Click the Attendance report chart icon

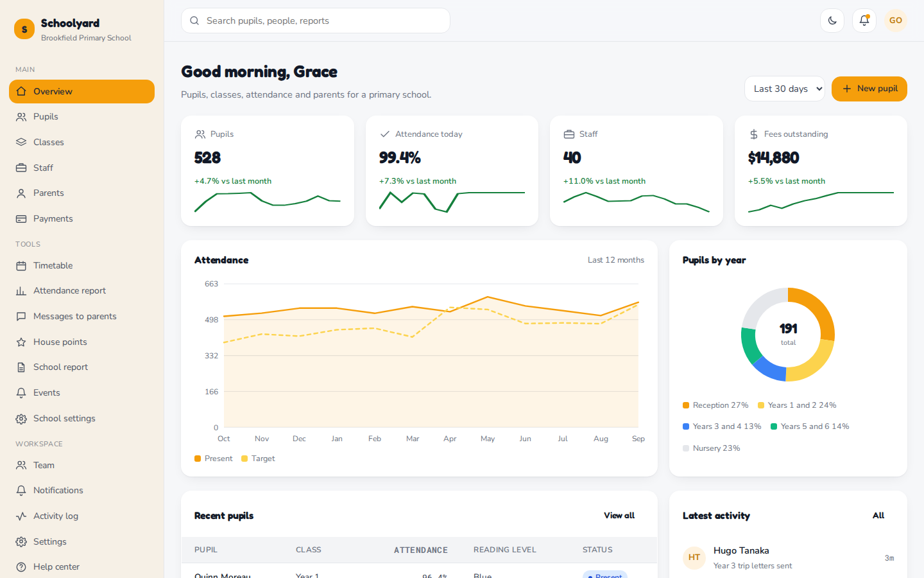21,291
